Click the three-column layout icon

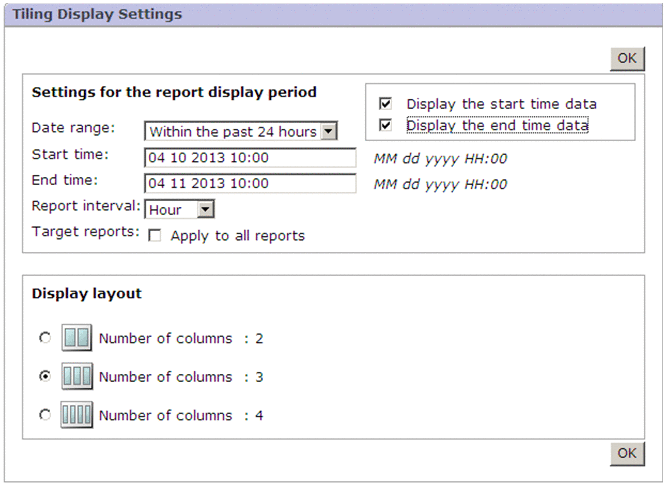click(x=76, y=377)
